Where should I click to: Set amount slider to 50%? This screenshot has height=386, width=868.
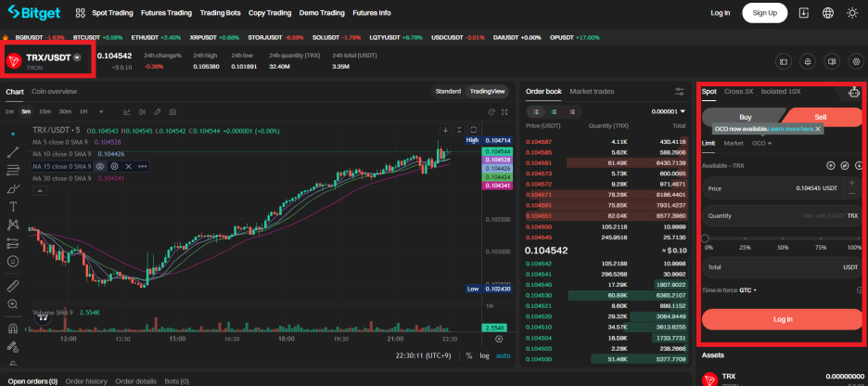pos(783,238)
